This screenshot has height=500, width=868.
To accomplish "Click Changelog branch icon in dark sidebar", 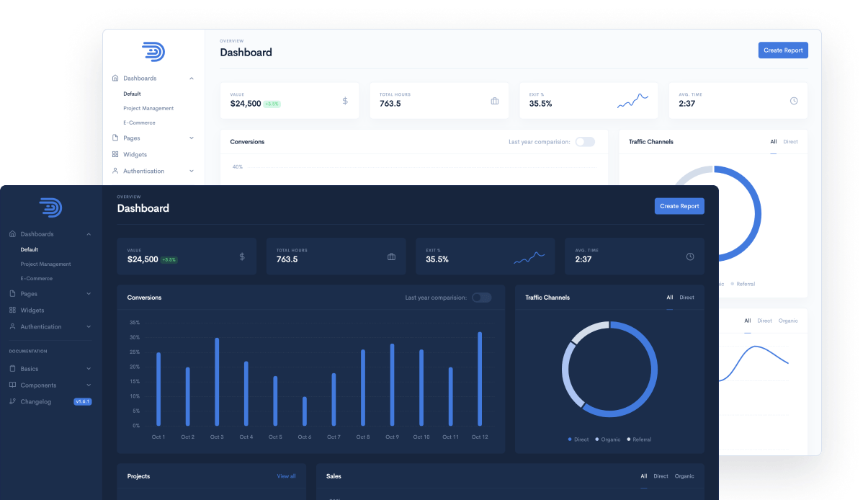I will pyautogui.click(x=12, y=401).
